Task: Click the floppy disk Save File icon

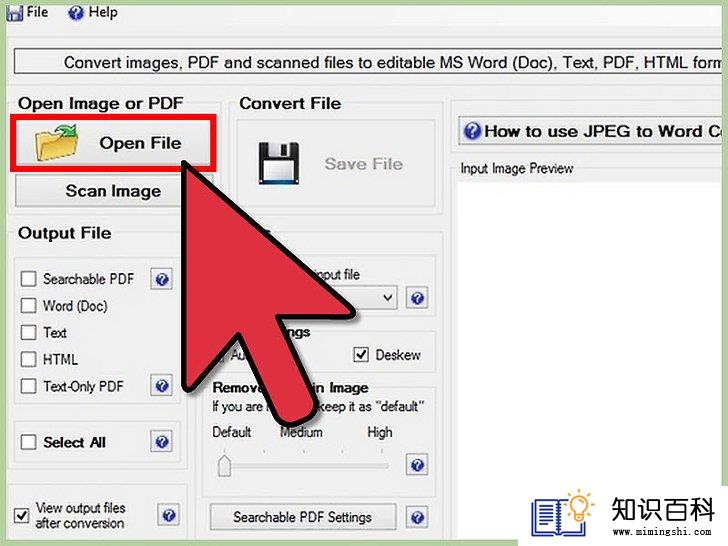Action: click(x=279, y=163)
